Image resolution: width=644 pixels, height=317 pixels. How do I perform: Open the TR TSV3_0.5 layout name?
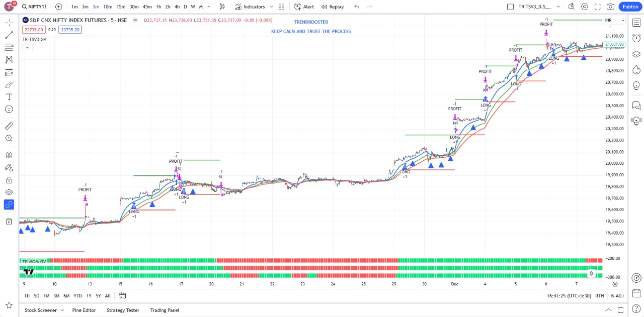click(x=535, y=7)
